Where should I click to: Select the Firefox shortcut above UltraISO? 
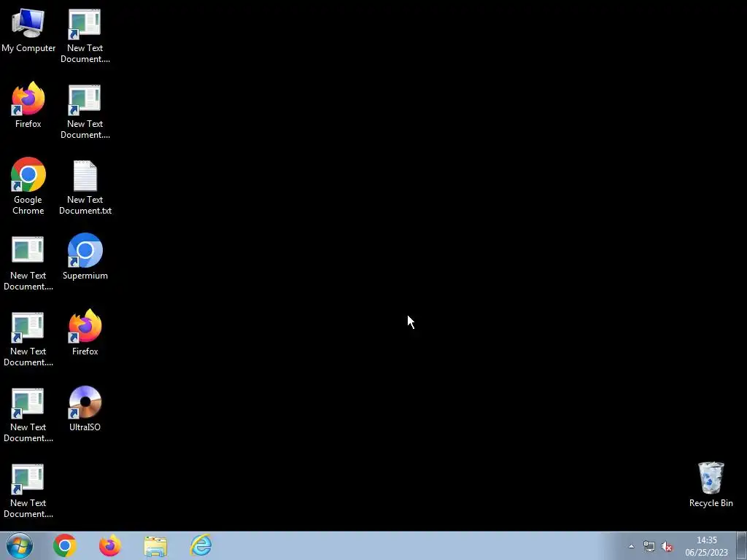pos(85,332)
